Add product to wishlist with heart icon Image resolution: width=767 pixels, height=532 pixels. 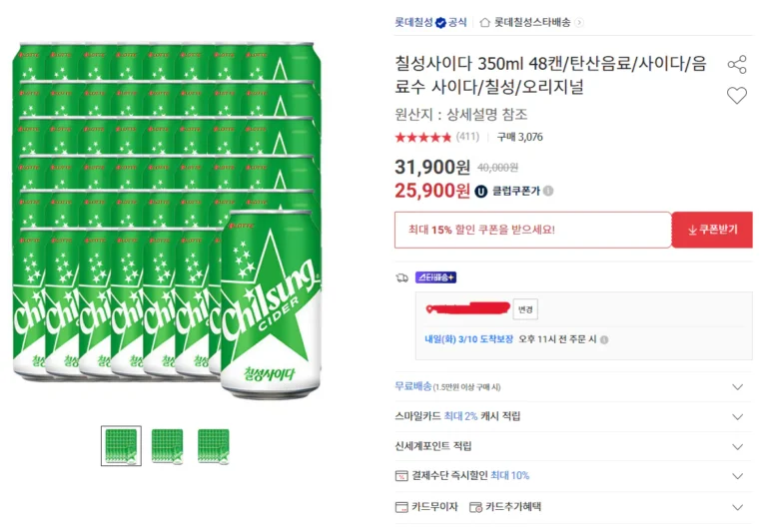737,96
